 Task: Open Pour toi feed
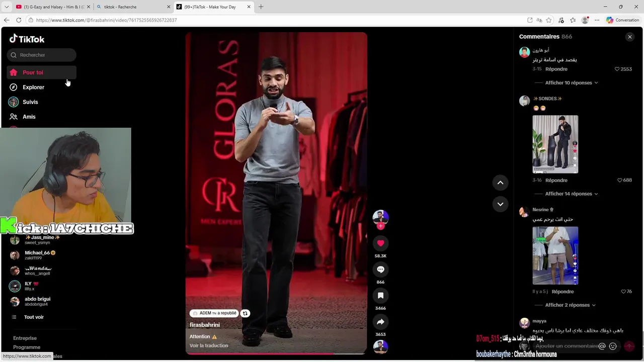coord(42,72)
